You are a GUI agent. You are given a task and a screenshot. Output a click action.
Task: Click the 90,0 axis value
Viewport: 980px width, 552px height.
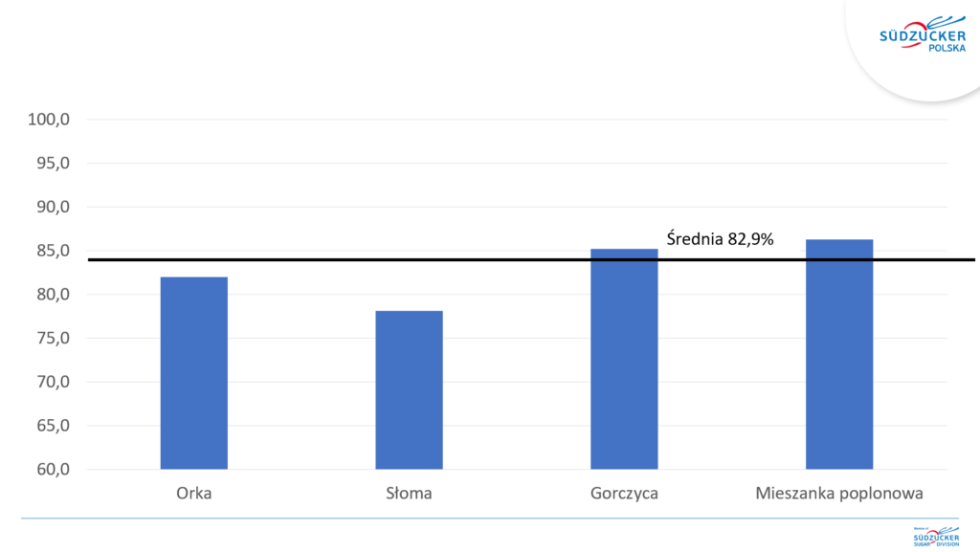pyautogui.click(x=54, y=207)
